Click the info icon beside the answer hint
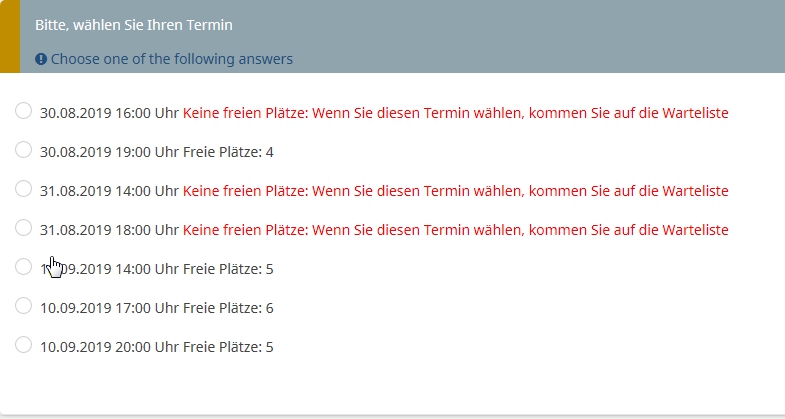785x419 pixels. pos(41,59)
